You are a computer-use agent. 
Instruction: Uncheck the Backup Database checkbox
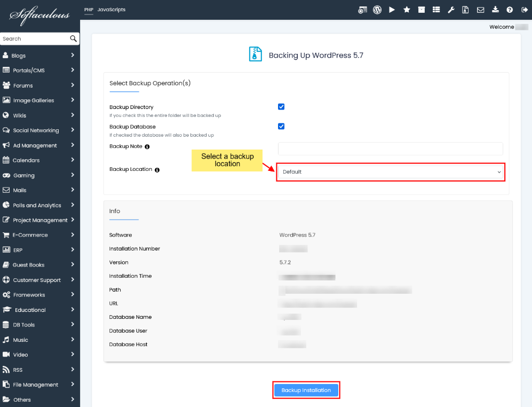click(281, 127)
